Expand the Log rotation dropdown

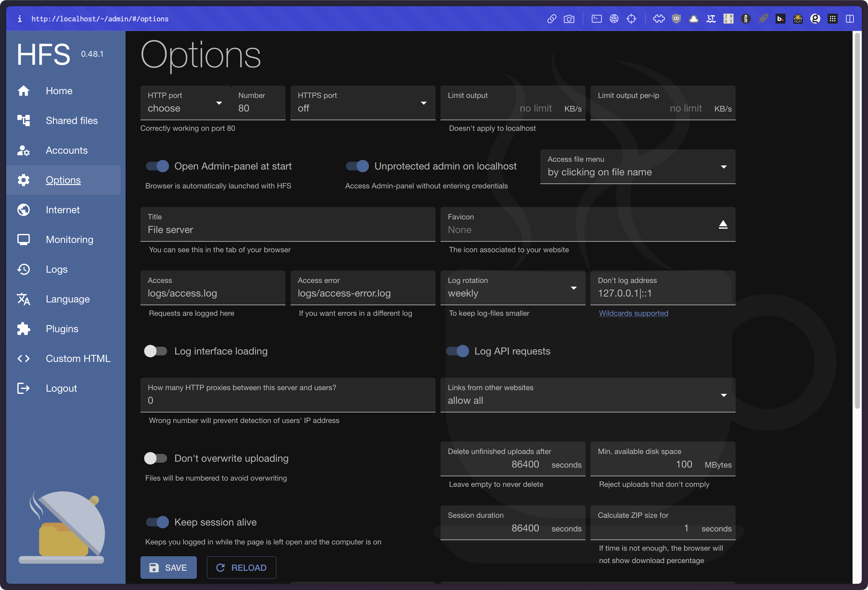coord(512,288)
